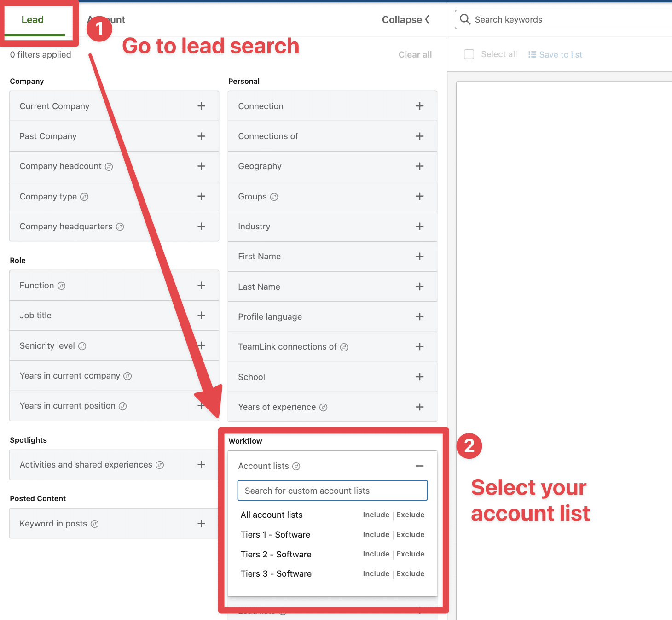Click plus icon for TeamLink connections of

tap(419, 346)
